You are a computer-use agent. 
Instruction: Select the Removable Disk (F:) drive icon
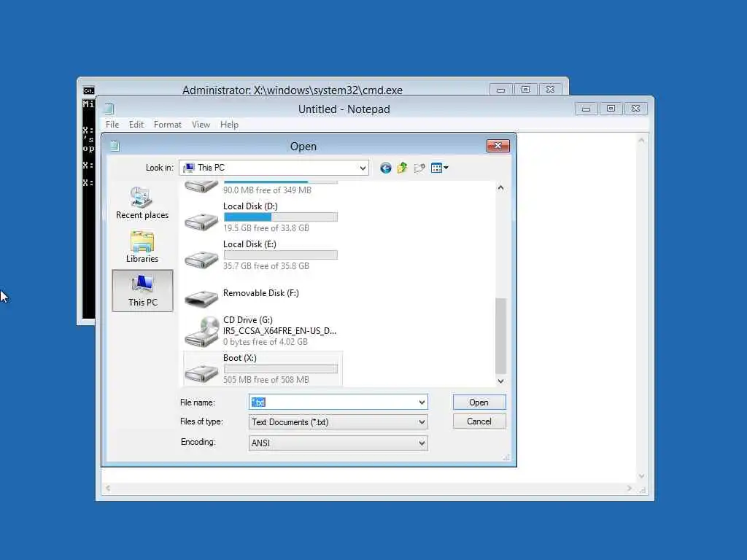pos(201,297)
